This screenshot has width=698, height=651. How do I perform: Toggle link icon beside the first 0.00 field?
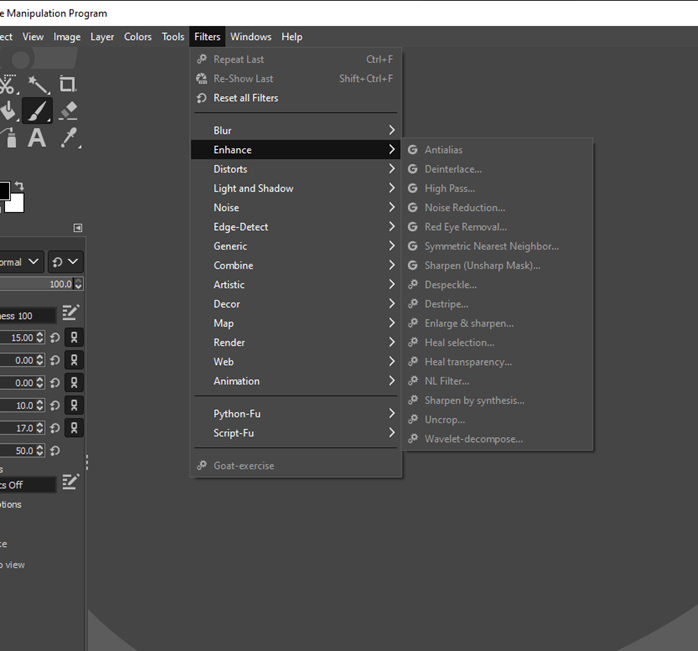(74, 360)
